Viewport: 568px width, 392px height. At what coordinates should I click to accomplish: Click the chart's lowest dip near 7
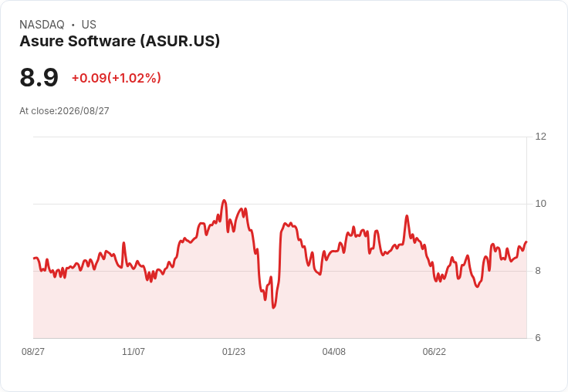coord(273,307)
